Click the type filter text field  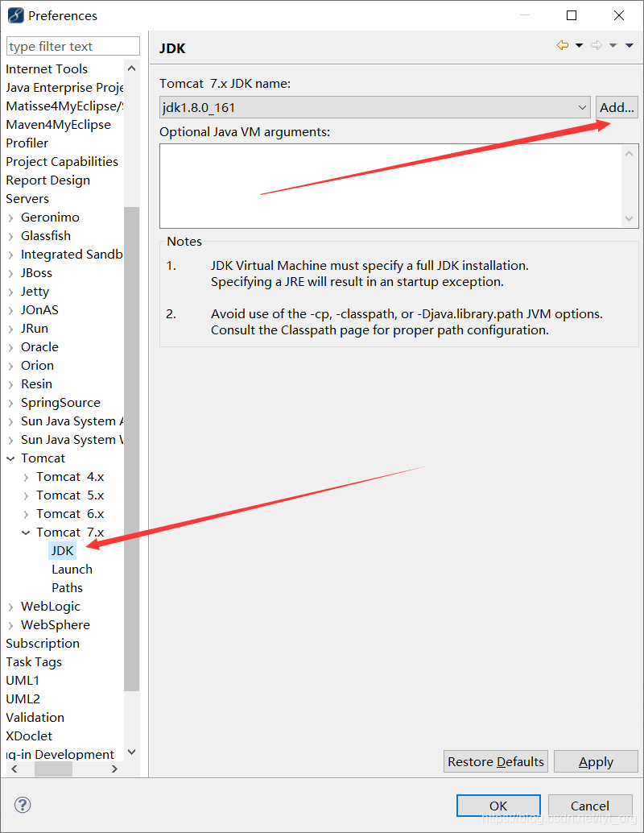(72, 46)
